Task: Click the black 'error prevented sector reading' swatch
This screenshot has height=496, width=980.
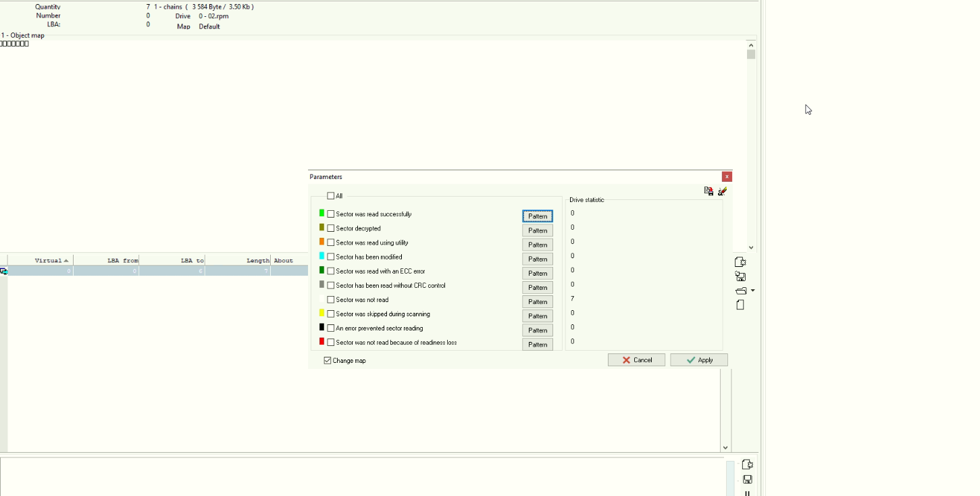Action: (x=321, y=327)
